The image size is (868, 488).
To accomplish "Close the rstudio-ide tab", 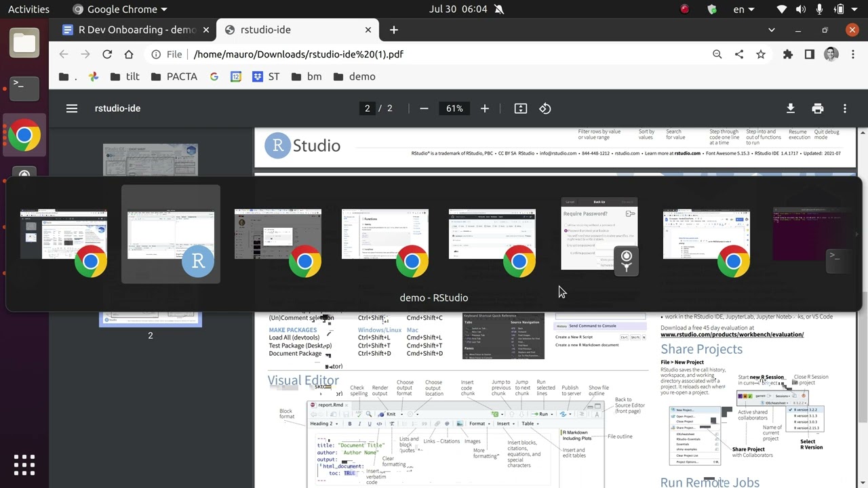I will click(x=368, y=30).
